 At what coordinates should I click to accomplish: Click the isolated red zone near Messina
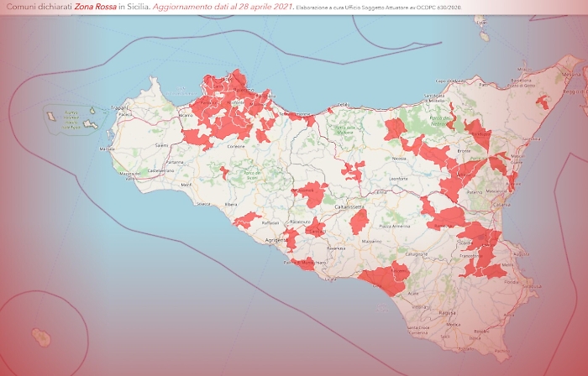click(x=542, y=102)
